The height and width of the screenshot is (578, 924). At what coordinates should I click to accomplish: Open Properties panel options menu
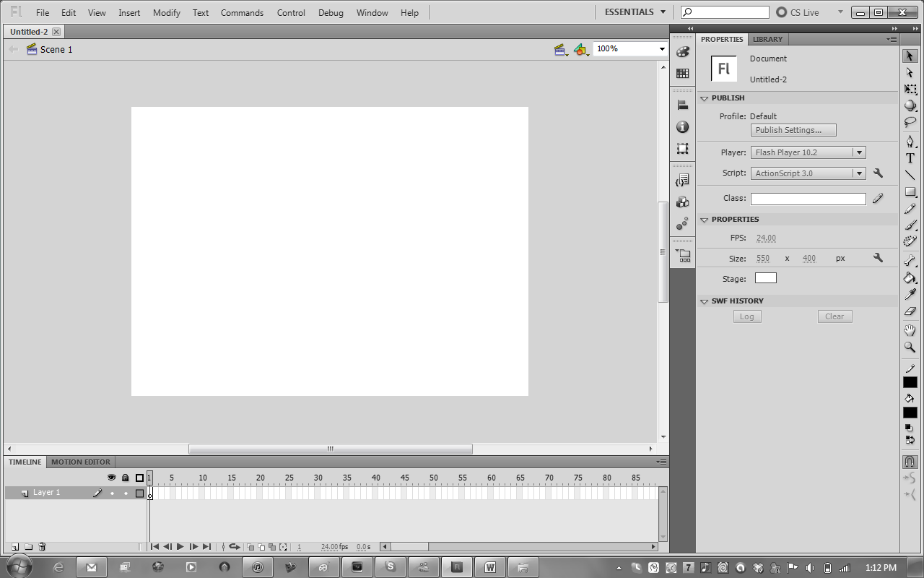click(x=892, y=39)
